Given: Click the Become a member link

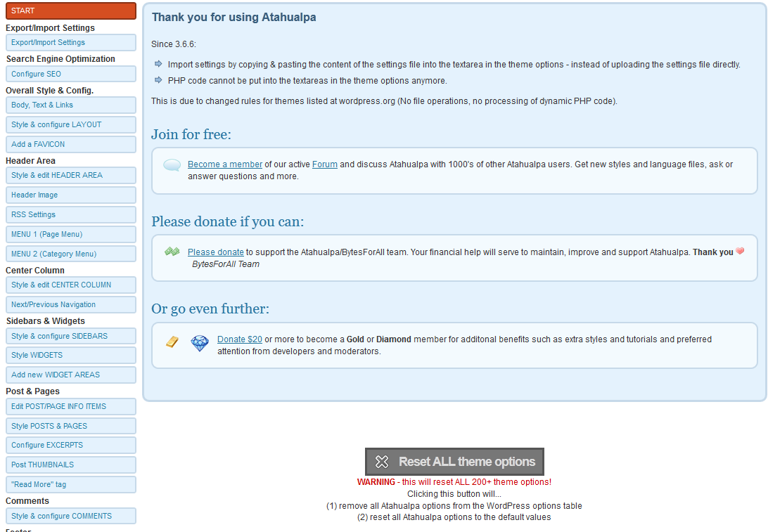Looking at the screenshot, I should point(225,164).
